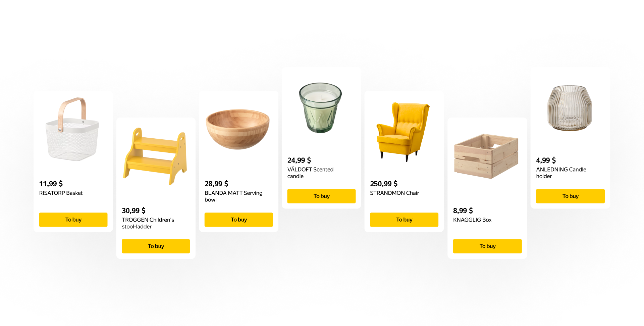The width and height of the screenshot is (644, 326).
Task: Click the STRANDMON Chair product name
Action: click(x=394, y=193)
